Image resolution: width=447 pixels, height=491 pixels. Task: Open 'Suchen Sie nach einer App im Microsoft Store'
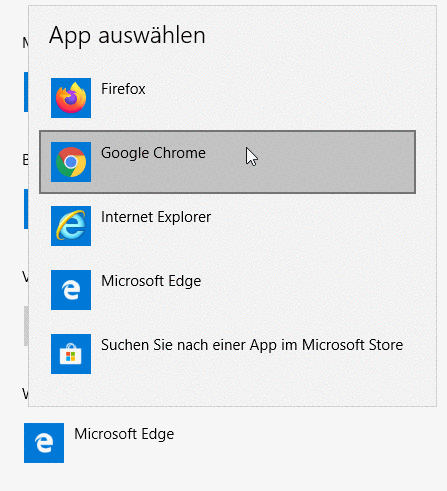click(x=252, y=345)
